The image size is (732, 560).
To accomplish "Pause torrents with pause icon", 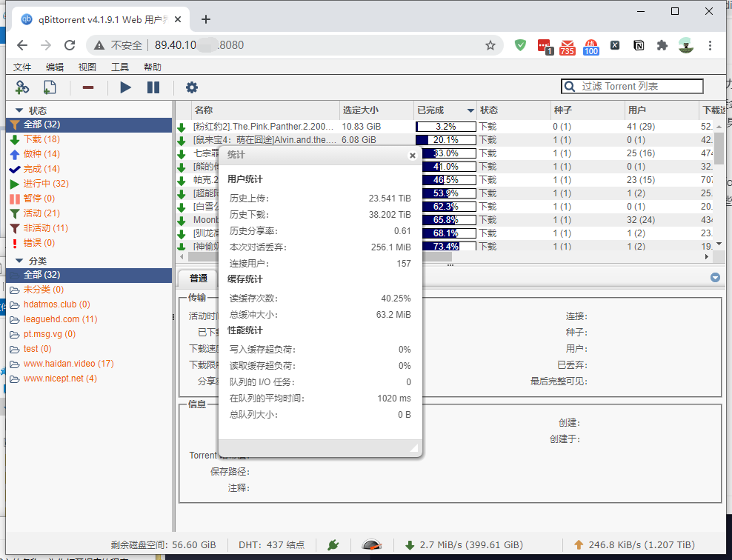I will click(153, 87).
